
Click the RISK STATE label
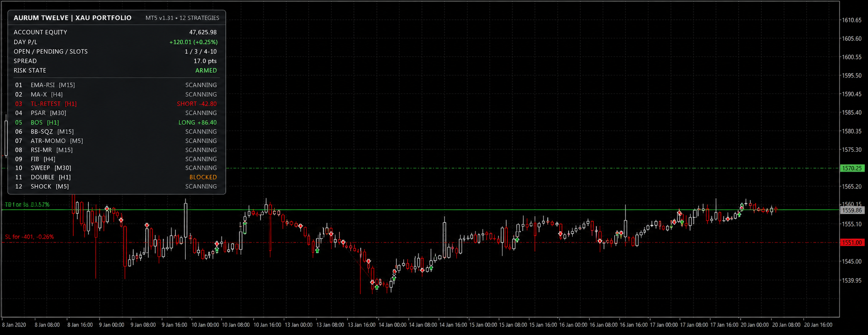[x=30, y=71]
